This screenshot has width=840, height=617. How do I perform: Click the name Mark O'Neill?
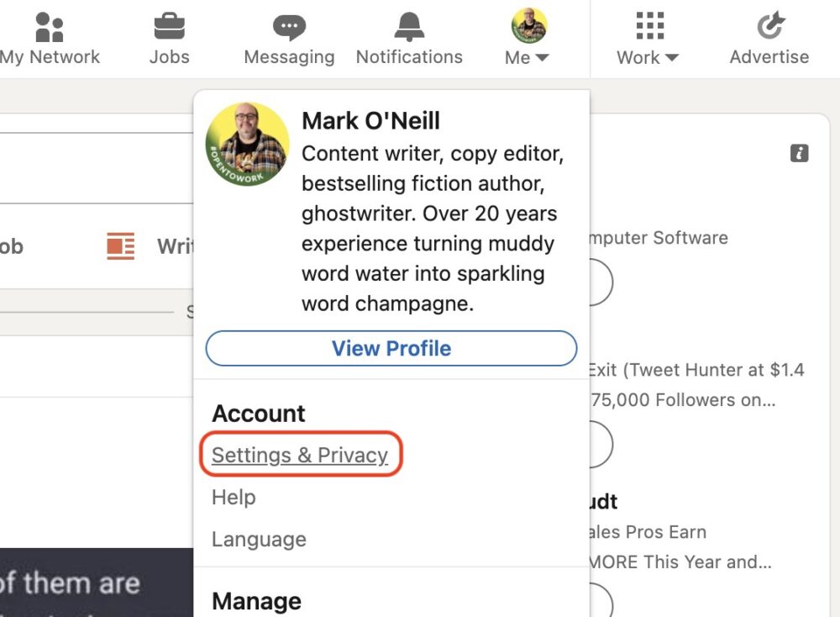pos(370,120)
